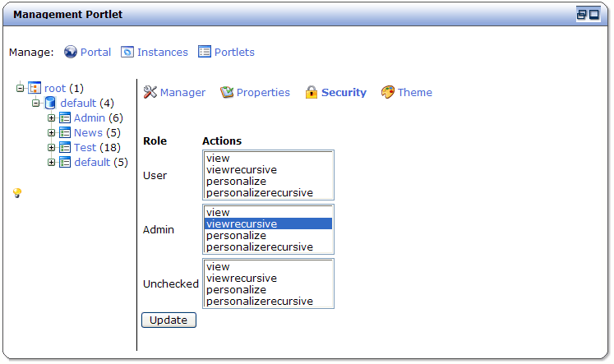Select the default (4) portal tree item
The height and width of the screenshot is (364, 614).
tap(87, 103)
